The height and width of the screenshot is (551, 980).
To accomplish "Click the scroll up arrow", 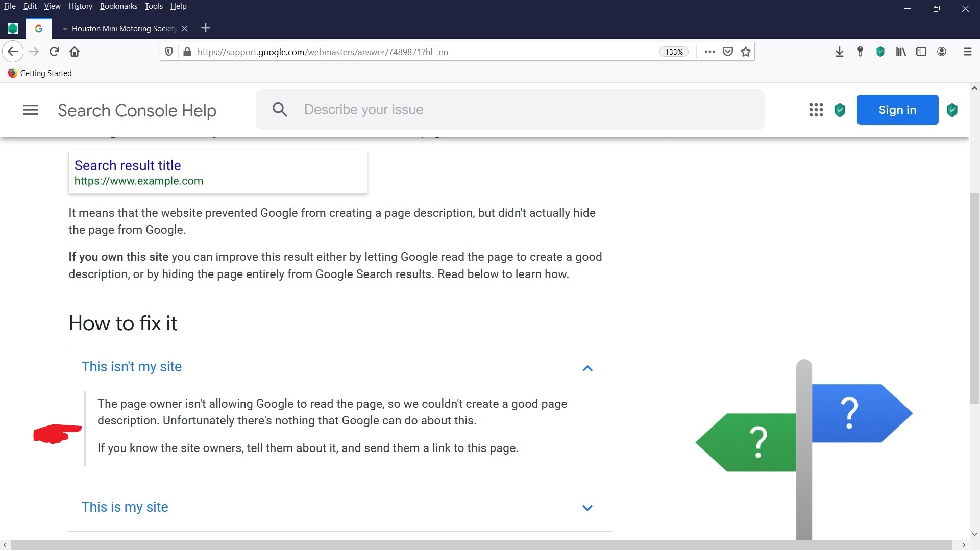I will point(974,88).
